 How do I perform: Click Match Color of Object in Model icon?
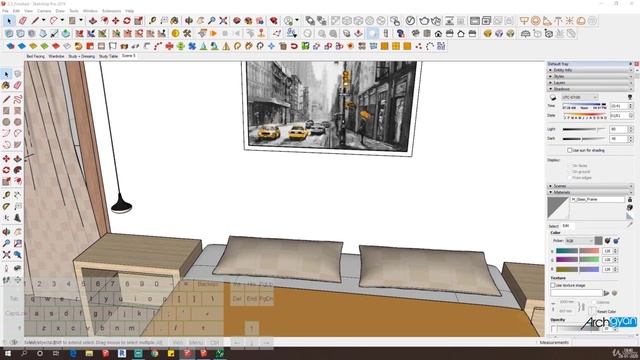[x=608, y=241]
